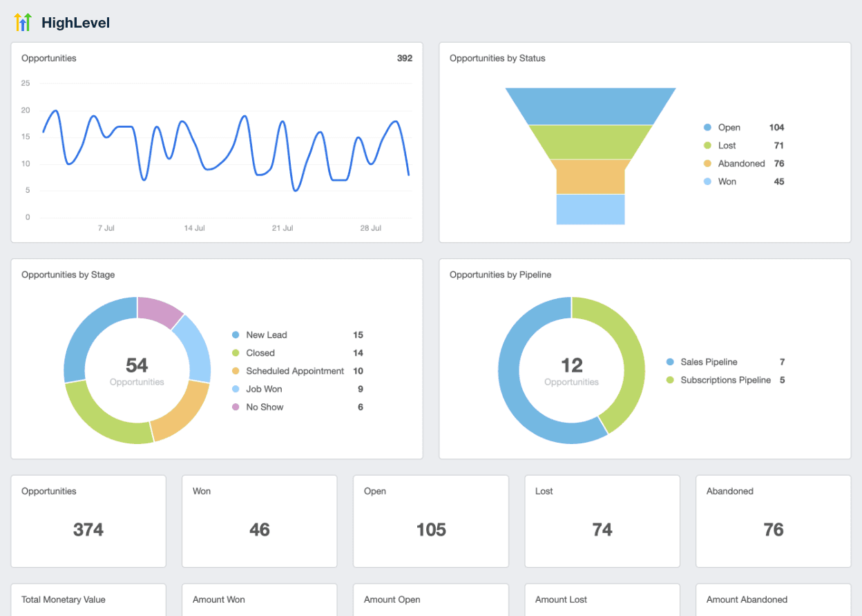Toggle the Subscriptions Pipeline legend entry
This screenshot has height=616, width=862.
click(x=727, y=380)
